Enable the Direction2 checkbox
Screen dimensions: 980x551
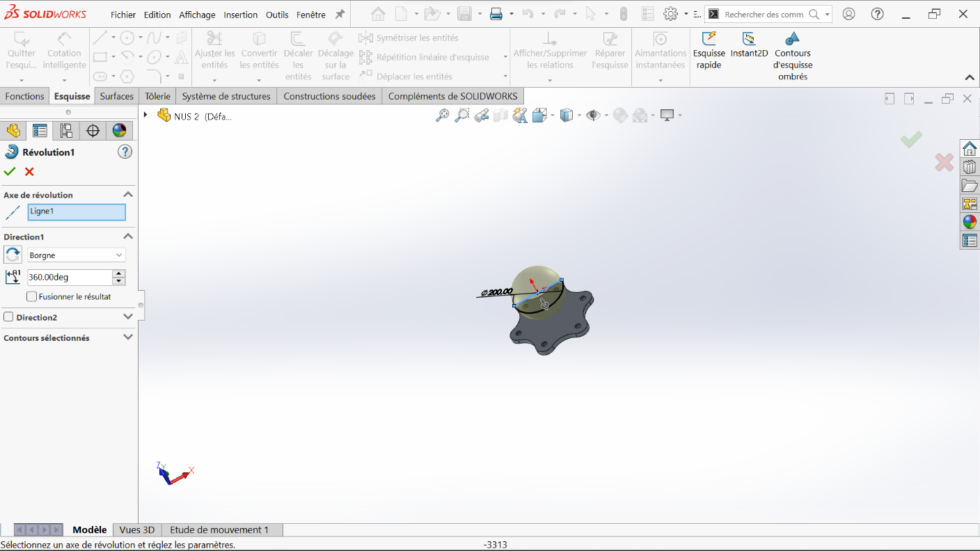pos(8,317)
